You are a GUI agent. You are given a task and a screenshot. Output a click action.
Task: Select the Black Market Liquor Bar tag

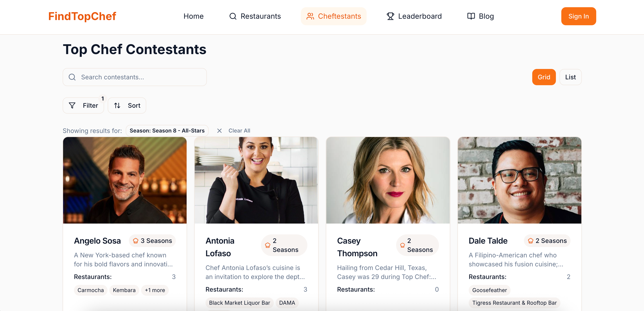pos(239,302)
